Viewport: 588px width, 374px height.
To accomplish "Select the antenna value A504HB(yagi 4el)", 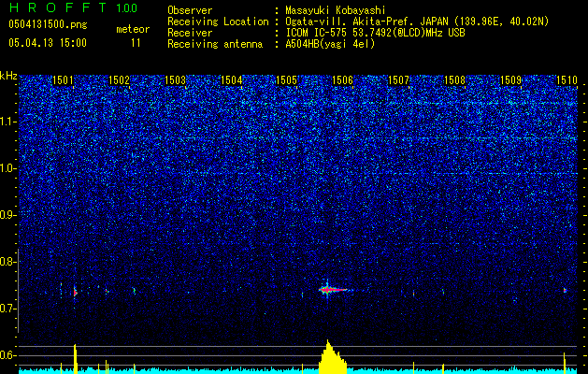I will 330,44.
